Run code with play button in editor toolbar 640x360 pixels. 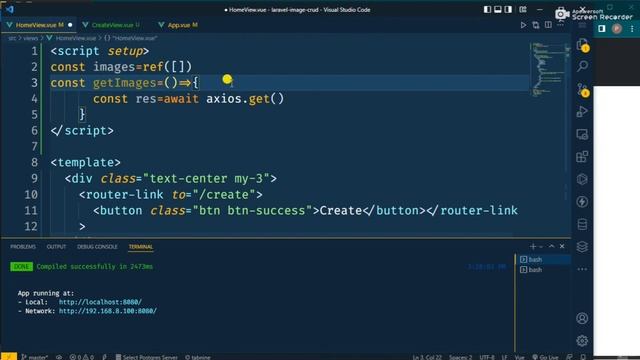click(x=523, y=25)
